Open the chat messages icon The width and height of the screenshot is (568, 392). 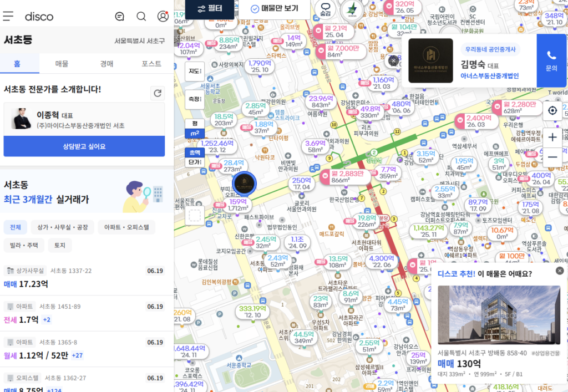pos(120,16)
